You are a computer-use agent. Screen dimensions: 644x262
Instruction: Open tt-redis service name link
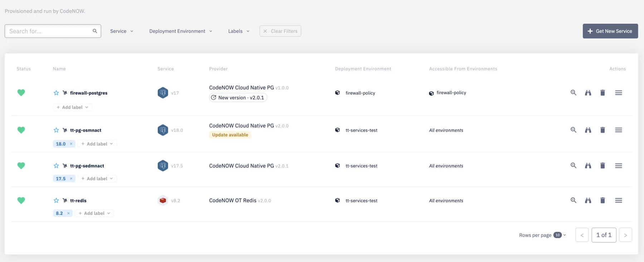pos(78,200)
